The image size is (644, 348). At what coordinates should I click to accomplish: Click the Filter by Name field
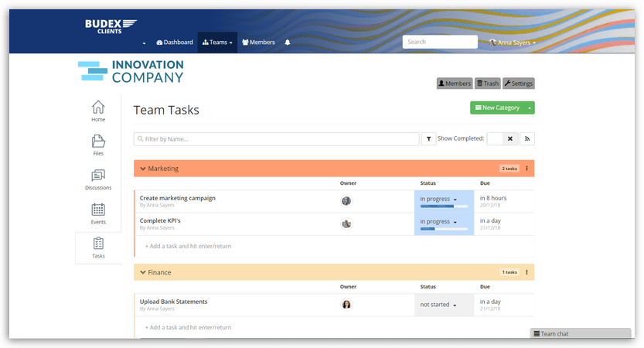tap(276, 139)
